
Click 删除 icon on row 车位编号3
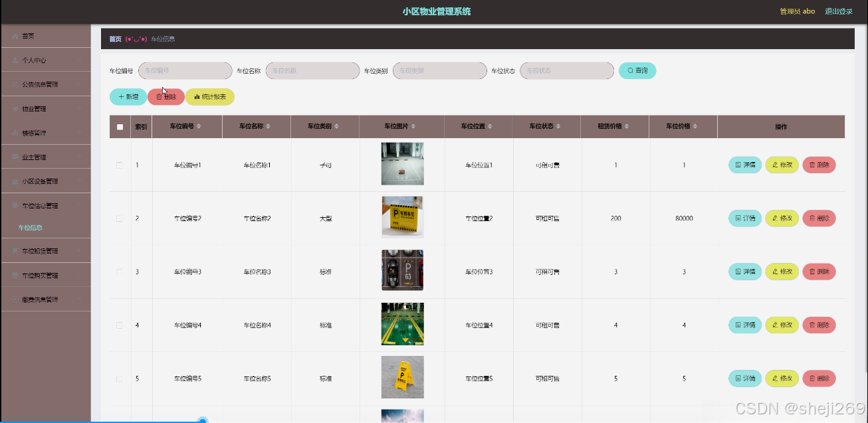(x=819, y=271)
